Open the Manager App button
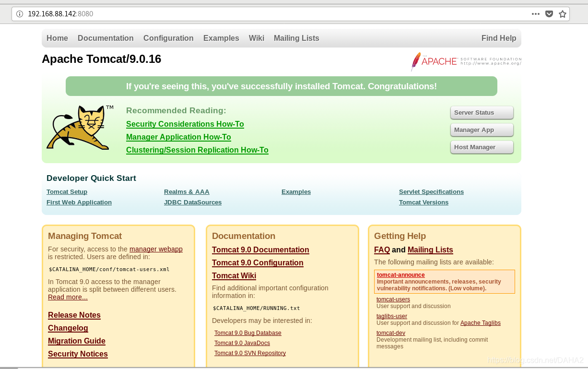The width and height of the screenshot is (588, 369). point(482,130)
